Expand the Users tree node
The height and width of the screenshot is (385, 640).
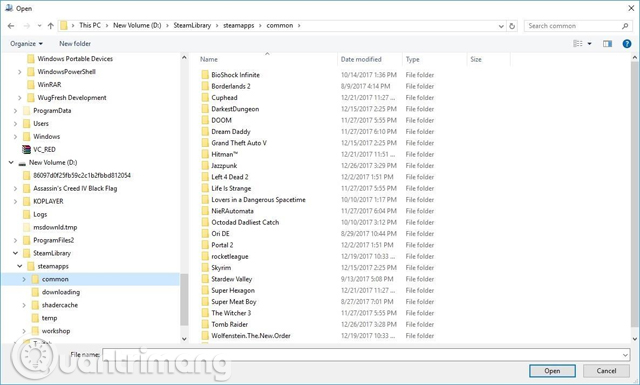click(x=15, y=124)
